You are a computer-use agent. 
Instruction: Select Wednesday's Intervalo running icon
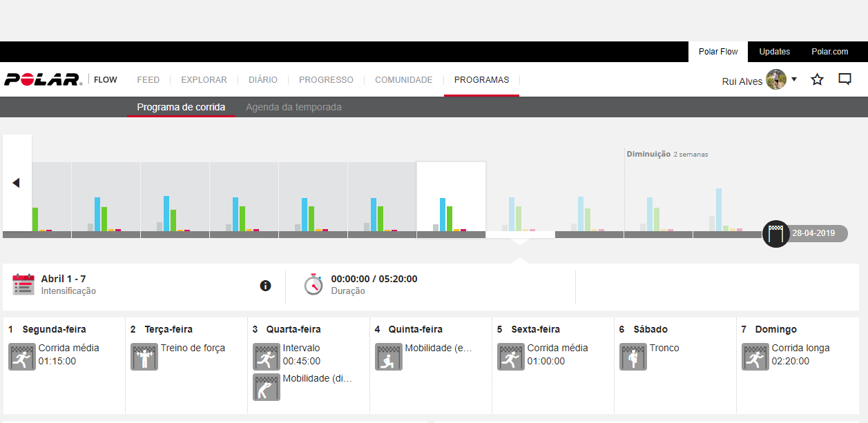click(267, 357)
